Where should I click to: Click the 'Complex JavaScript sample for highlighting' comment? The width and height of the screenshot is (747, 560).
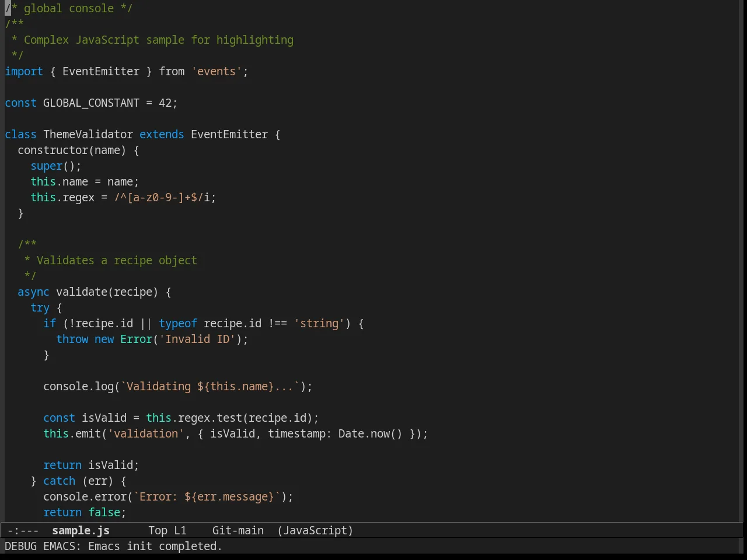(159, 40)
